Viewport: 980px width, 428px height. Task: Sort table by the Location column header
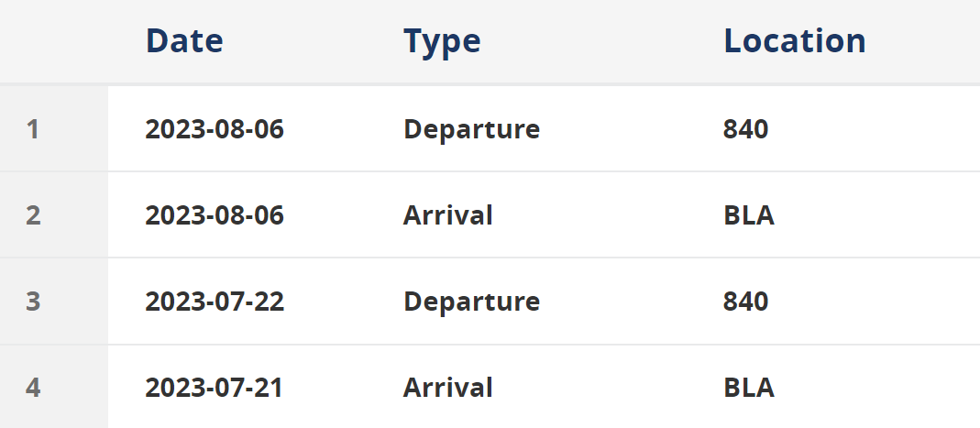(795, 40)
